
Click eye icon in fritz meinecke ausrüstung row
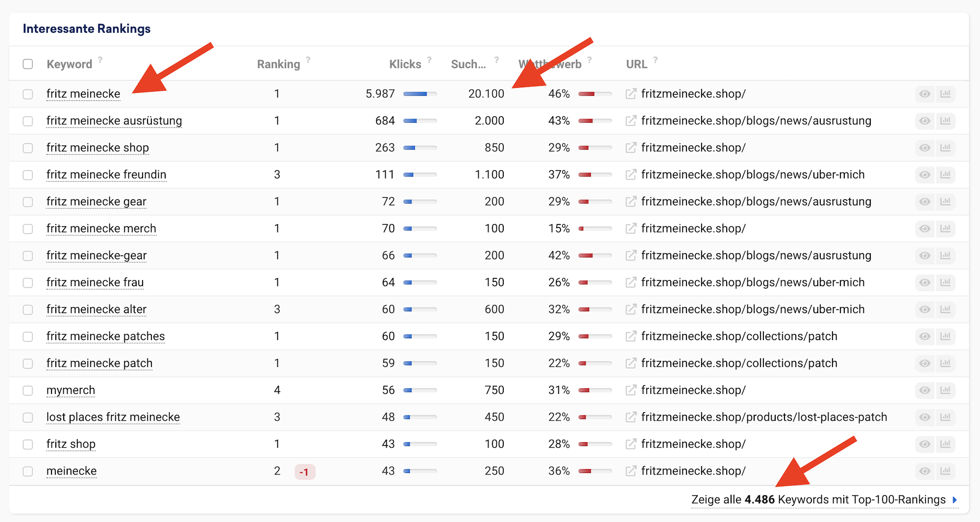pyautogui.click(x=925, y=121)
